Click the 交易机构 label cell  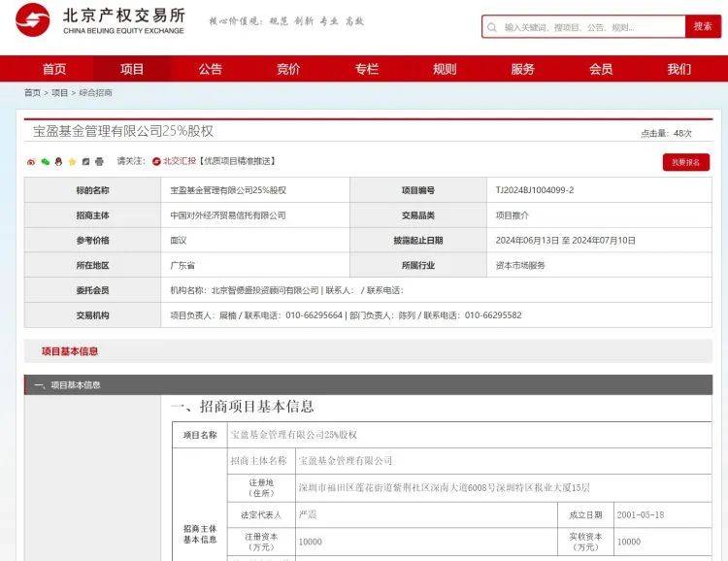(x=92, y=315)
